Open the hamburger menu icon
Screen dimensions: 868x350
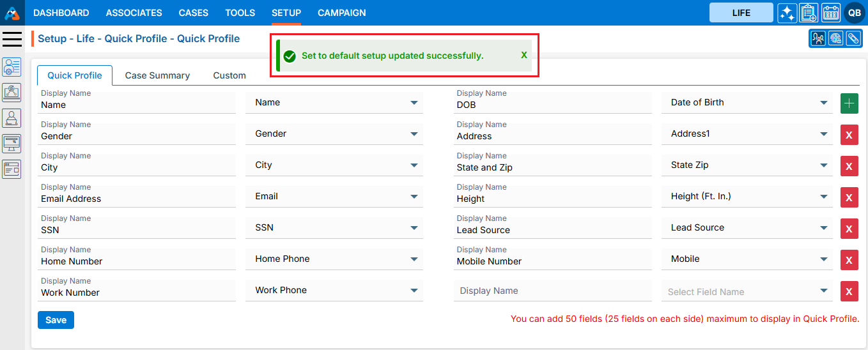(x=12, y=39)
